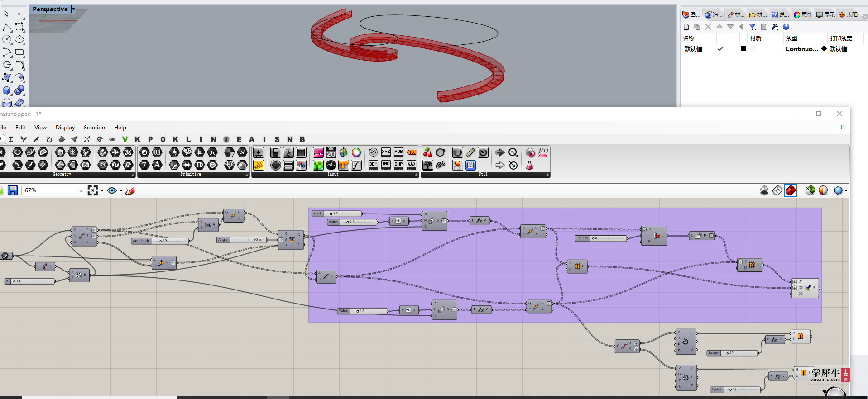Viewport: 868px width, 399px height.
Task: Toggle the eye-icon component tab
Action: (112, 139)
